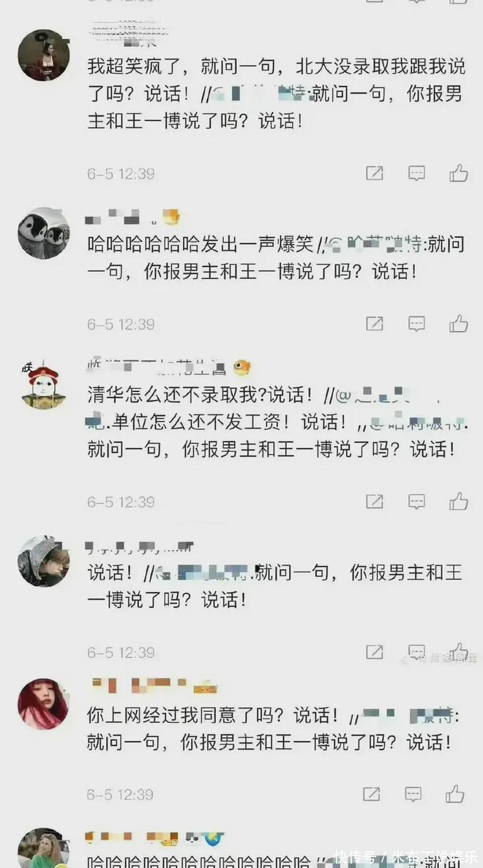
Task: Reply to the '我超笑疯了' comment
Action: pos(416,174)
